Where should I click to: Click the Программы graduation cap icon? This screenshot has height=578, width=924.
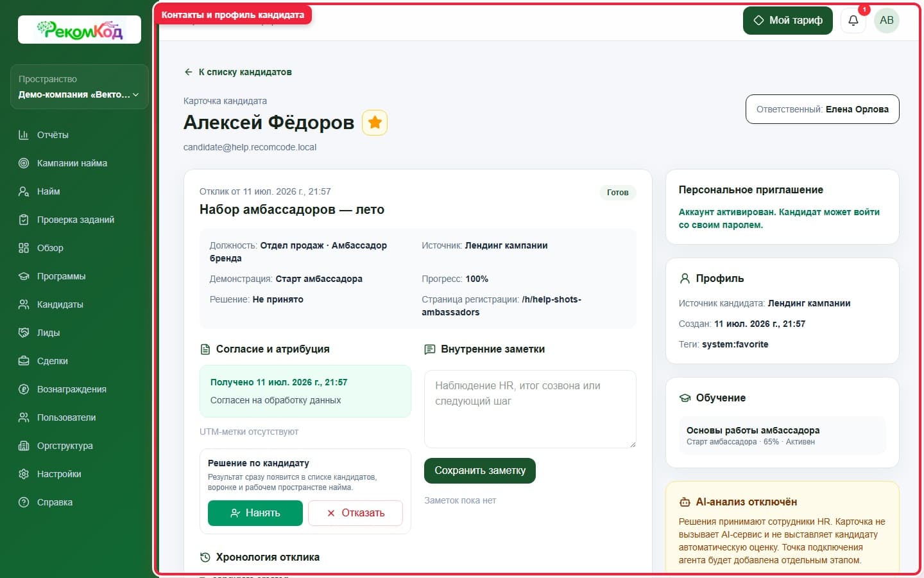24,276
